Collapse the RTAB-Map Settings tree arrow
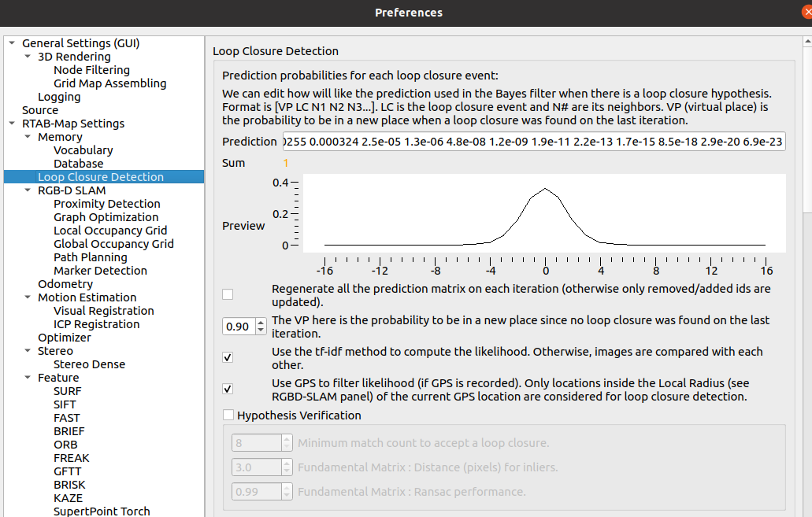 tap(12, 124)
